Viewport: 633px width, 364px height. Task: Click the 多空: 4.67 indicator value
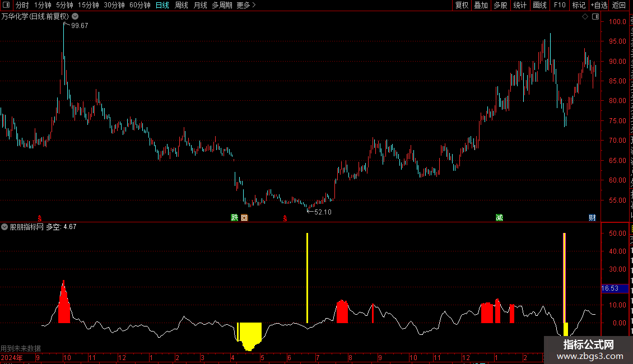(x=61, y=227)
